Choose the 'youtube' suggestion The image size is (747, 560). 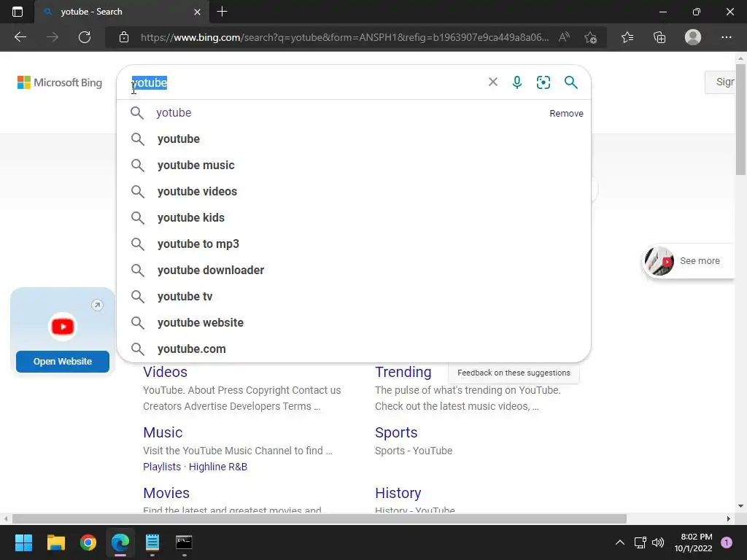(x=354, y=139)
